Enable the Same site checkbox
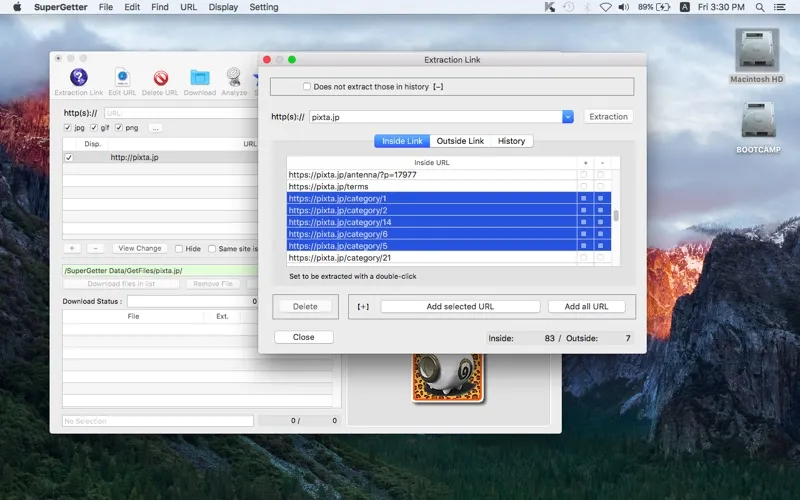 [x=212, y=249]
